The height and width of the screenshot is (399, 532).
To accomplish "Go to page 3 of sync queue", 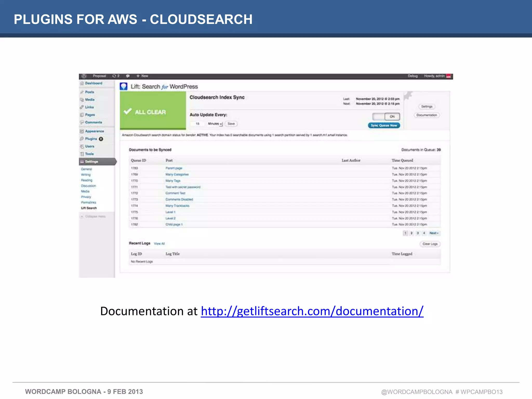I will pos(418,233).
